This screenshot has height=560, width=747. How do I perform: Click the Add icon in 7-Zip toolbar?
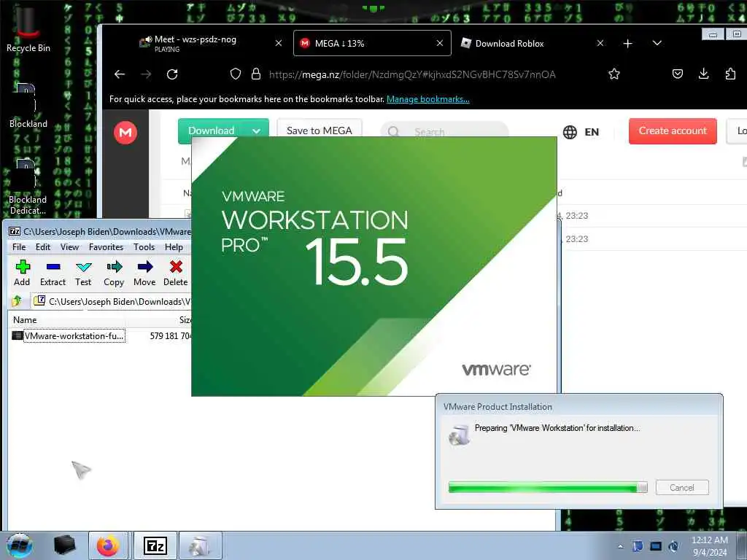22,273
